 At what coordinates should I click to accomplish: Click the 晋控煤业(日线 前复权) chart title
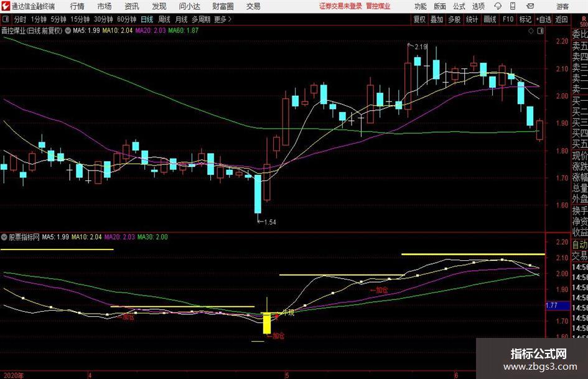click(32, 30)
